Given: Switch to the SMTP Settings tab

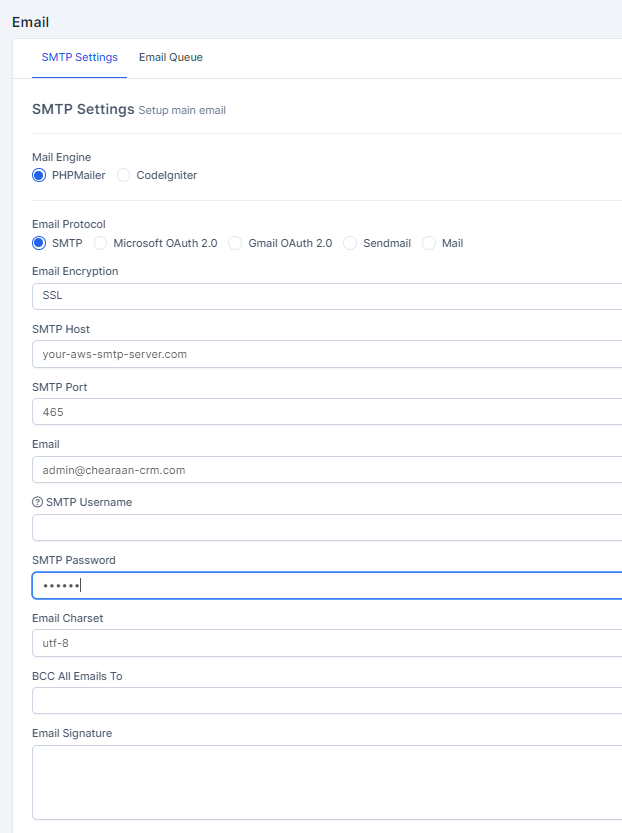Looking at the screenshot, I should 79,57.
